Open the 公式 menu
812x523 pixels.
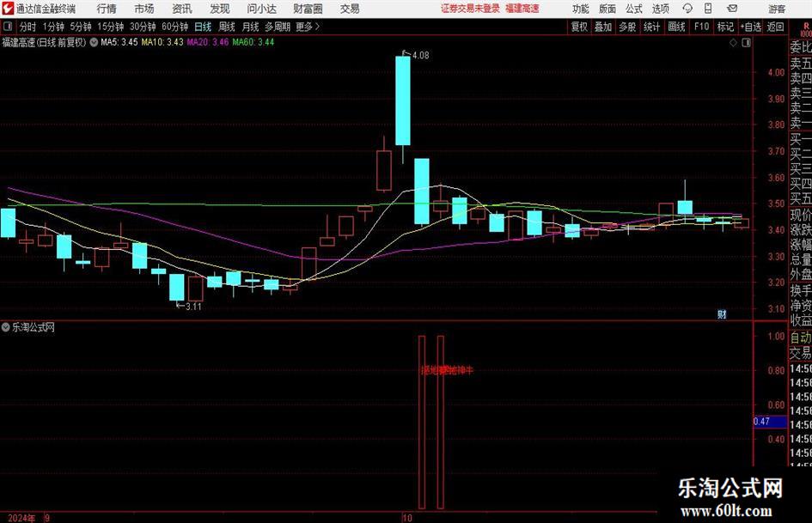point(634,9)
